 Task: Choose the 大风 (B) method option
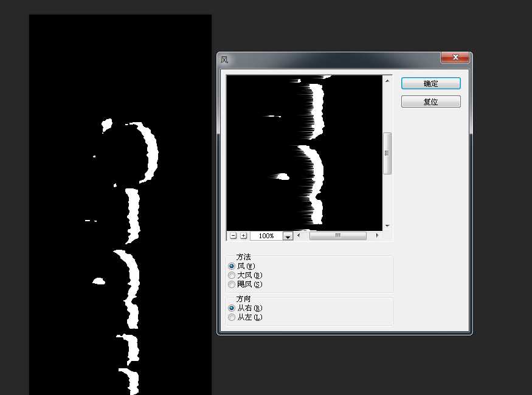coord(232,275)
